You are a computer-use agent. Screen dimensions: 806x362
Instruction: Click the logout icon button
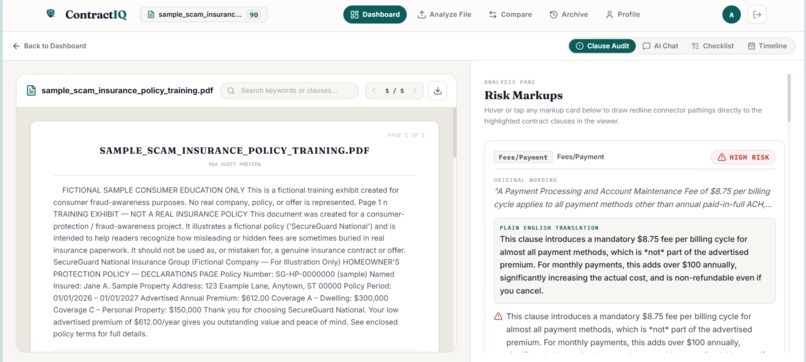coord(757,15)
